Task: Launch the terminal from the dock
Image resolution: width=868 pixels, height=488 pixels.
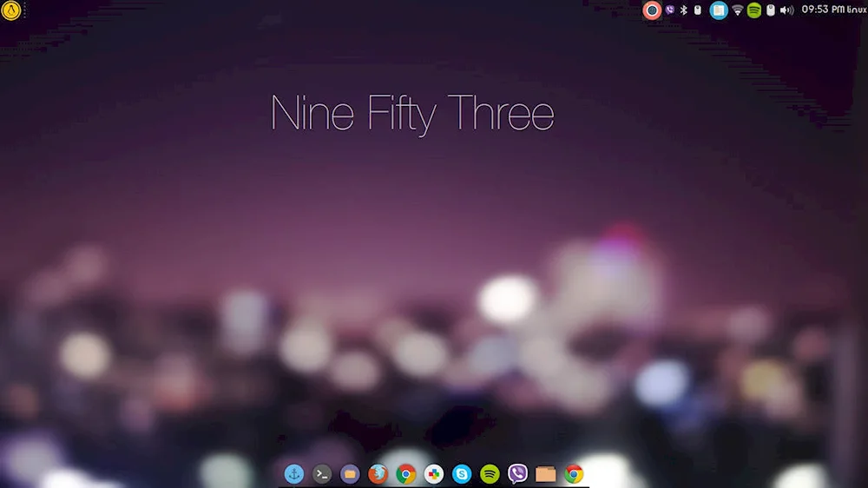Action: click(322, 474)
